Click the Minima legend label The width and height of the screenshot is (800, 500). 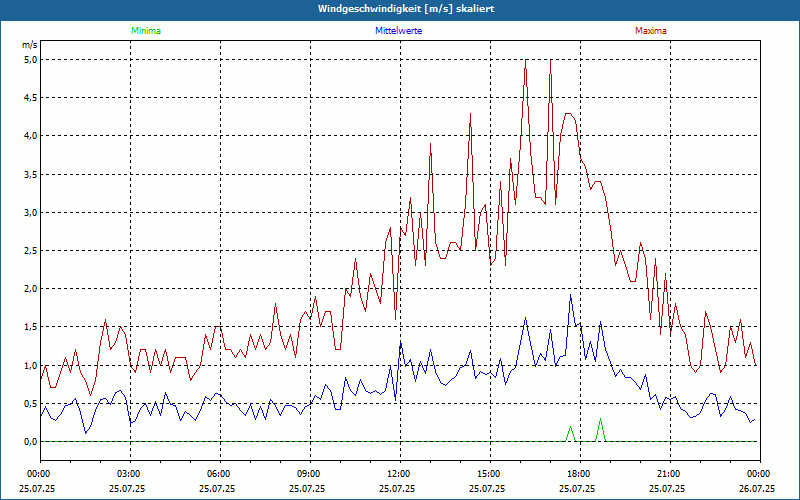pyautogui.click(x=146, y=31)
